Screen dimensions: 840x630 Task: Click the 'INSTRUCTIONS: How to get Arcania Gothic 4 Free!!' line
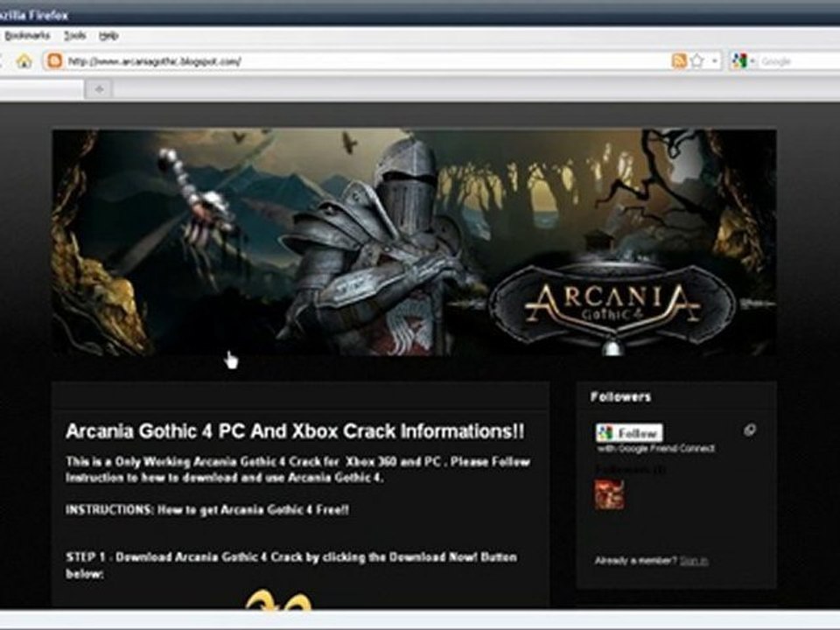(207, 509)
